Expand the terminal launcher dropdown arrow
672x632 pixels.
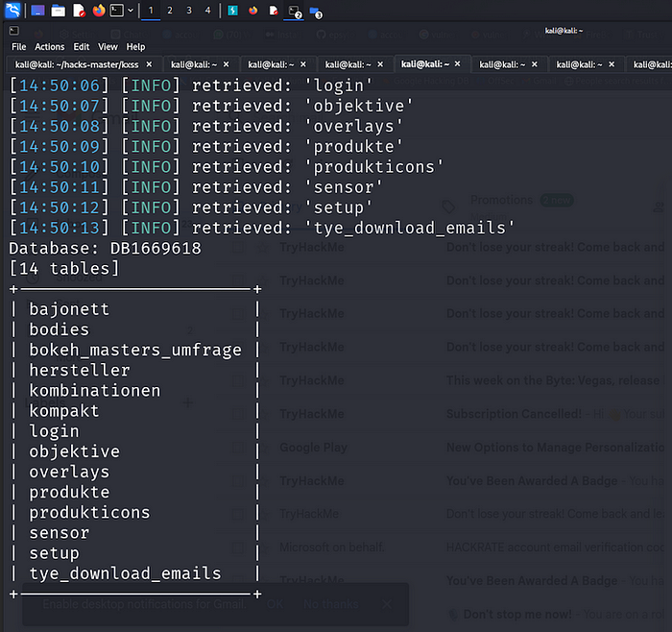pyautogui.click(x=131, y=11)
